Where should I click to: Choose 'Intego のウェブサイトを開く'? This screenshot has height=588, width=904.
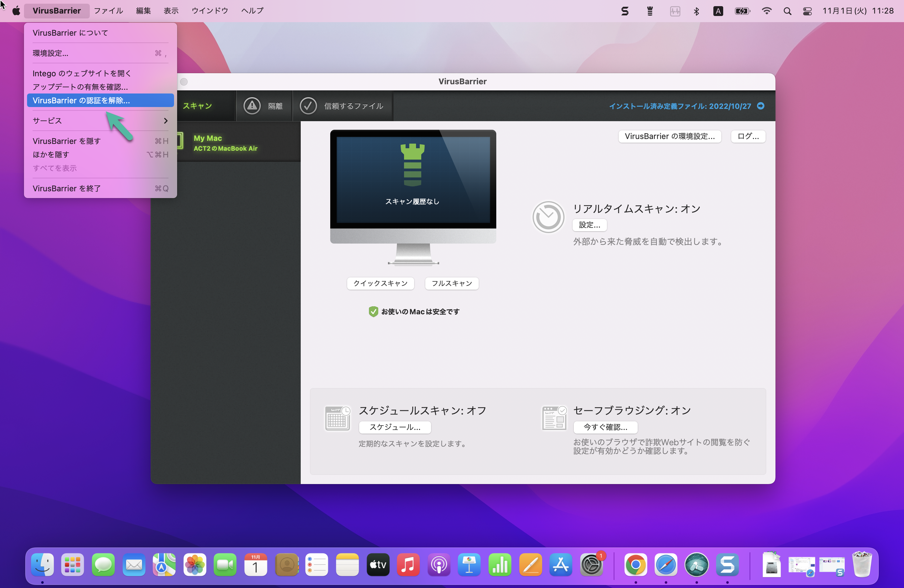pyautogui.click(x=100, y=73)
